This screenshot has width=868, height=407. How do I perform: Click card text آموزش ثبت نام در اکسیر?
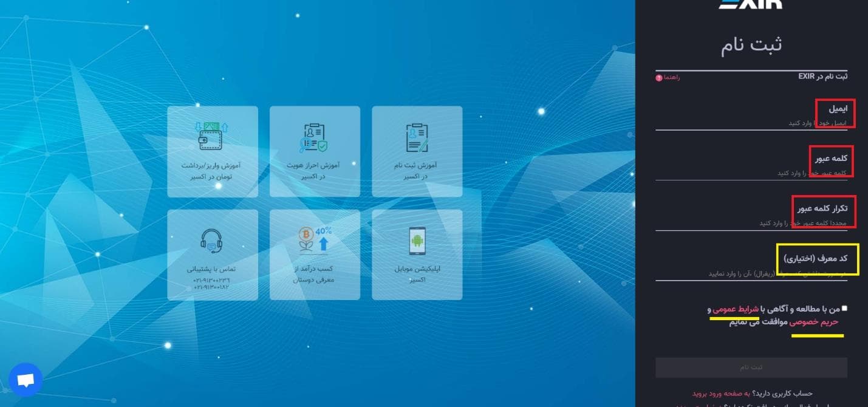[417, 171]
